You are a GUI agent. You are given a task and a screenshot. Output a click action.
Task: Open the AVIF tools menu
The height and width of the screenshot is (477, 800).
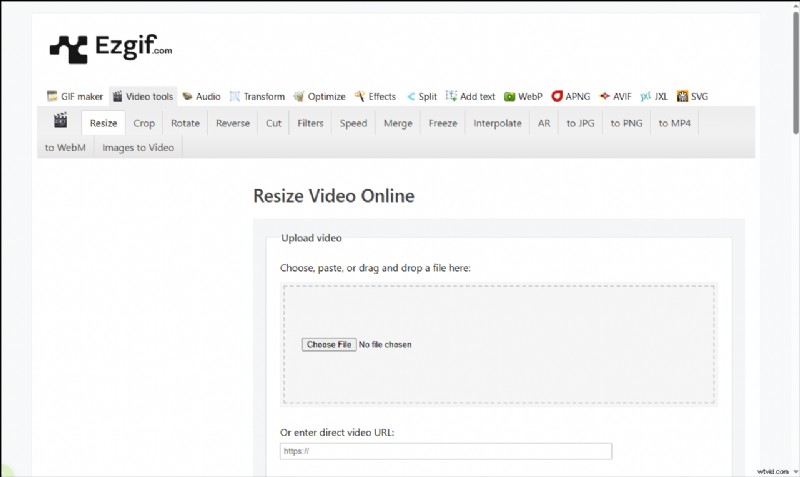[x=615, y=96]
